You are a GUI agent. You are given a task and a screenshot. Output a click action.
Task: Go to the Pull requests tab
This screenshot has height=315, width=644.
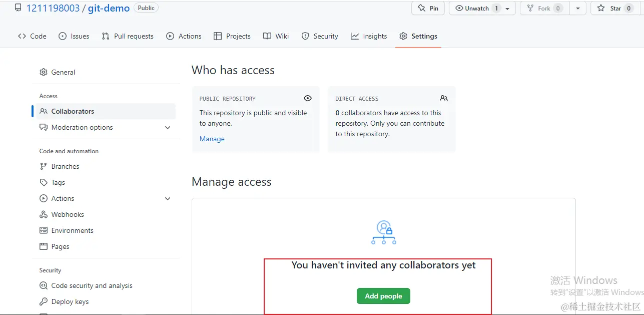[128, 36]
